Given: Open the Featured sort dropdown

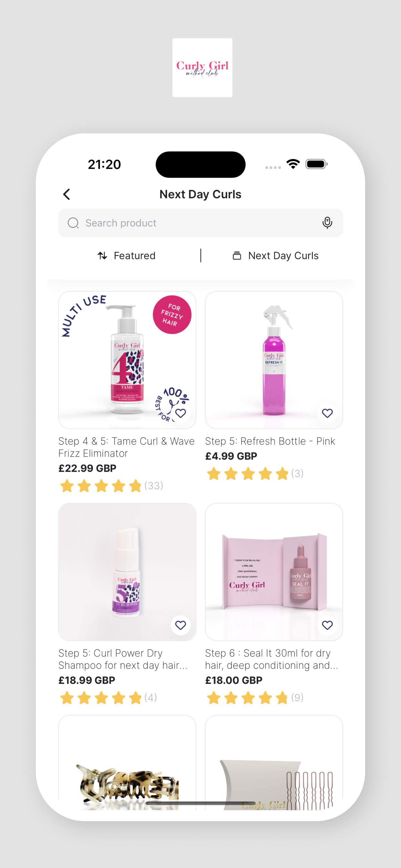Looking at the screenshot, I should pos(126,256).
